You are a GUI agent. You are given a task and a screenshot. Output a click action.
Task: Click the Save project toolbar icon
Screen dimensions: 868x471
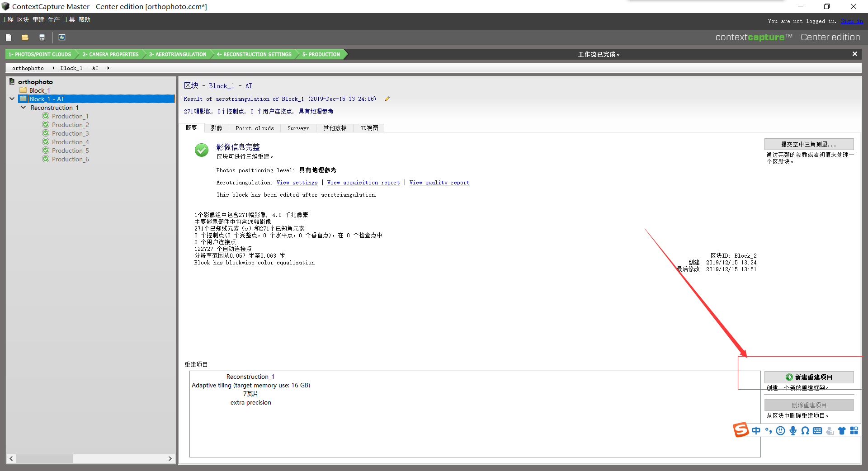click(x=42, y=38)
